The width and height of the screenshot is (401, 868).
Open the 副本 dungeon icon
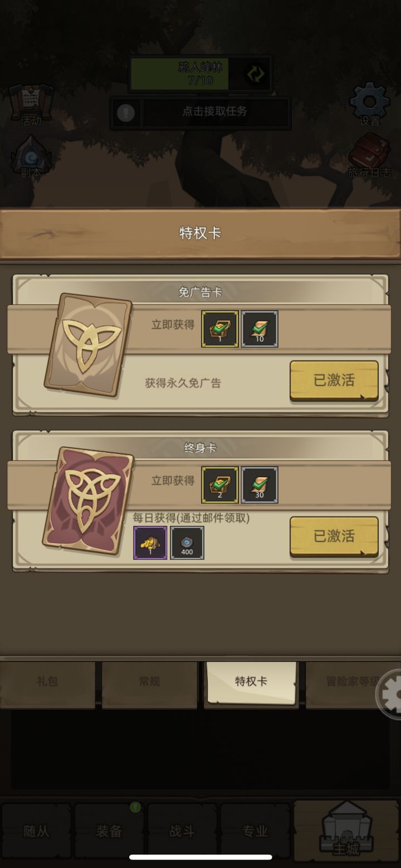pyautogui.click(x=31, y=157)
